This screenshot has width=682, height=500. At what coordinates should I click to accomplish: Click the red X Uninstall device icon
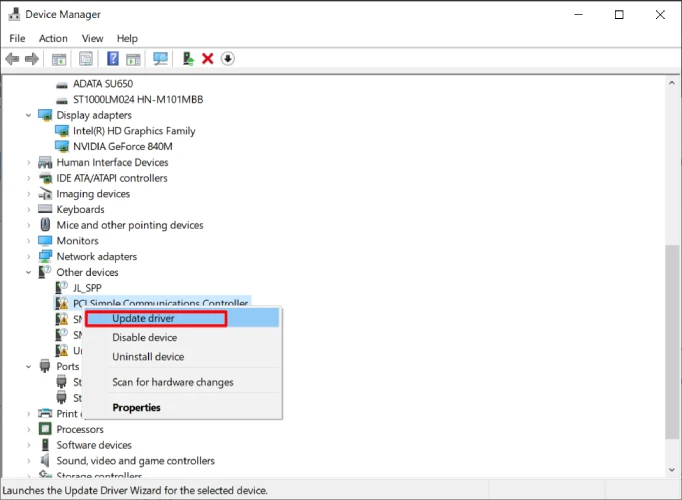(208, 59)
